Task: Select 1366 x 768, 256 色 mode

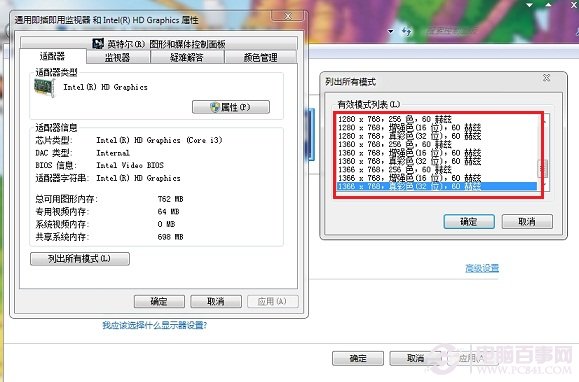Action: [x=436, y=170]
